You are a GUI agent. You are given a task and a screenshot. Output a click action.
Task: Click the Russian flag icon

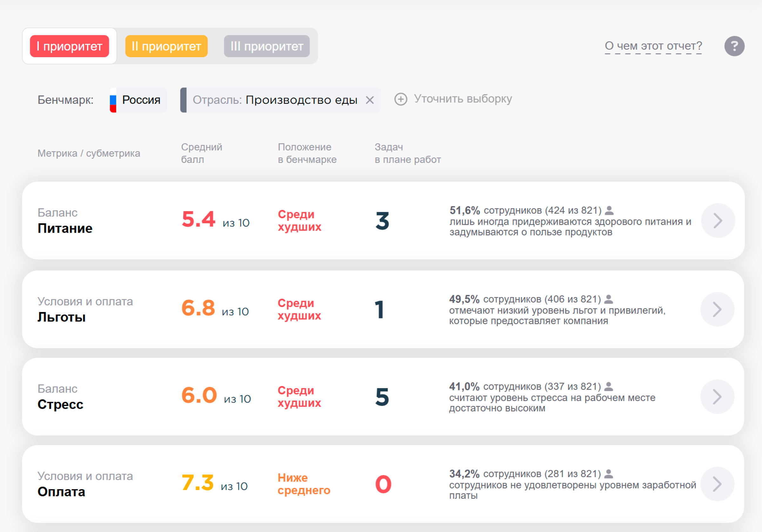pos(113,100)
